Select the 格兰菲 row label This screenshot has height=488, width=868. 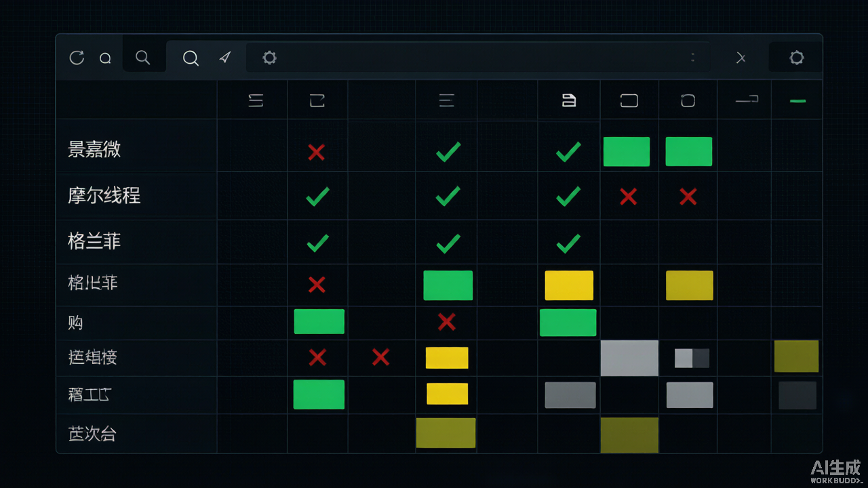pyautogui.click(x=94, y=241)
